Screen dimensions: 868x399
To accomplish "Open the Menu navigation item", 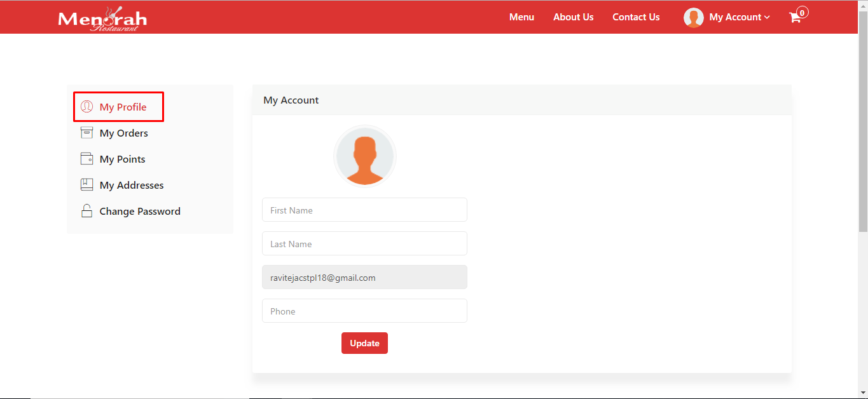I will (521, 17).
